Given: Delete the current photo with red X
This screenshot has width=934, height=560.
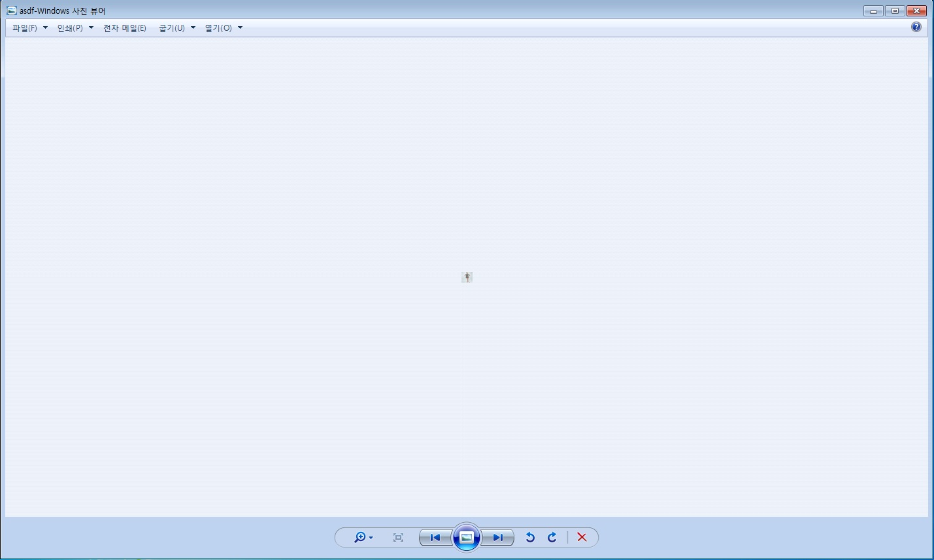Looking at the screenshot, I should [582, 537].
